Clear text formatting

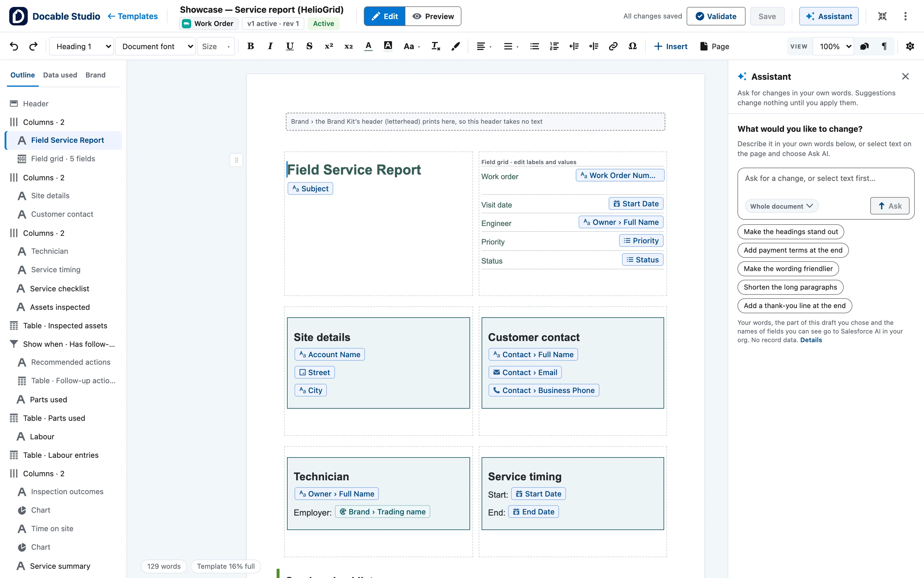[x=436, y=46]
